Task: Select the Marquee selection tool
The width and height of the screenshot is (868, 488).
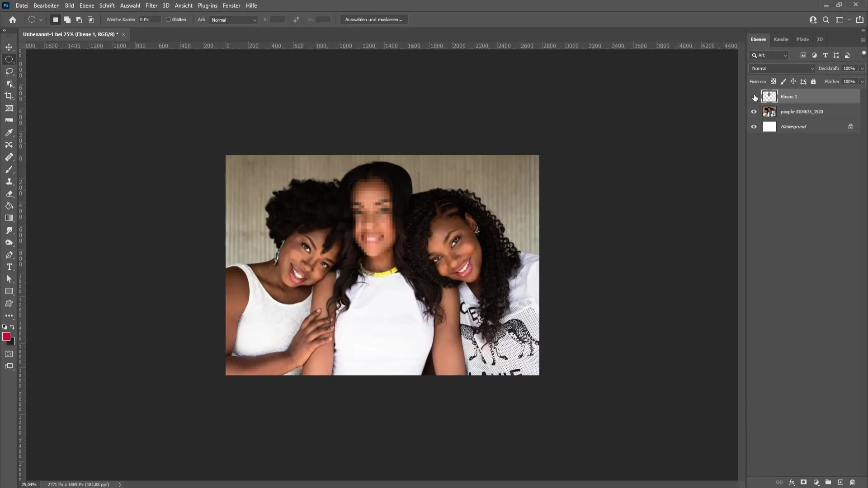Action: 9,59
